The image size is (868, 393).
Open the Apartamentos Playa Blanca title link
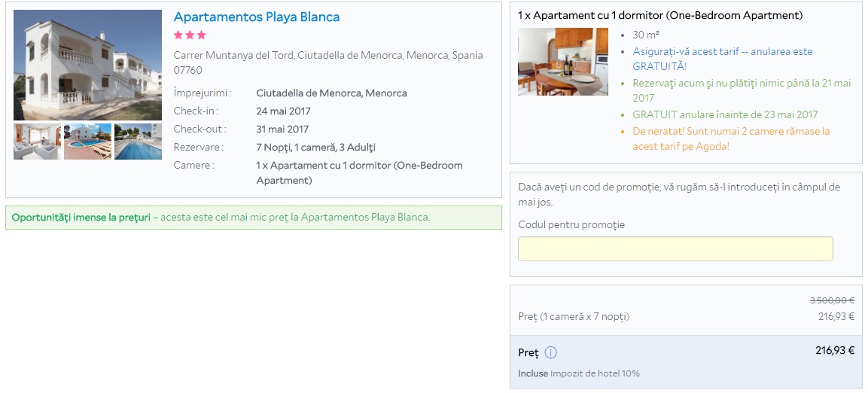click(256, 17)
